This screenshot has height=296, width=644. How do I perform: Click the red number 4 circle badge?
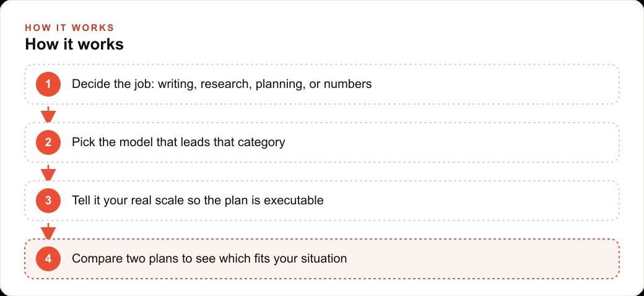tap(48, 259)
